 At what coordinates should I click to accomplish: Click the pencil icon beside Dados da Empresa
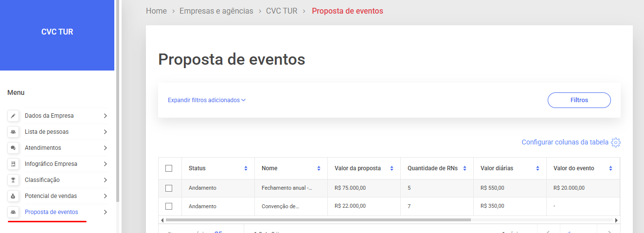coord(13,116)
